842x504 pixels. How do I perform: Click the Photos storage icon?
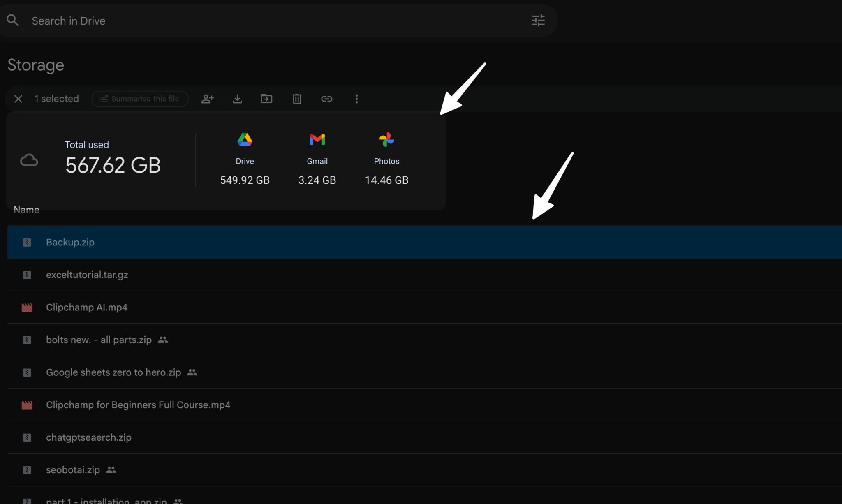tap(386, 140)
